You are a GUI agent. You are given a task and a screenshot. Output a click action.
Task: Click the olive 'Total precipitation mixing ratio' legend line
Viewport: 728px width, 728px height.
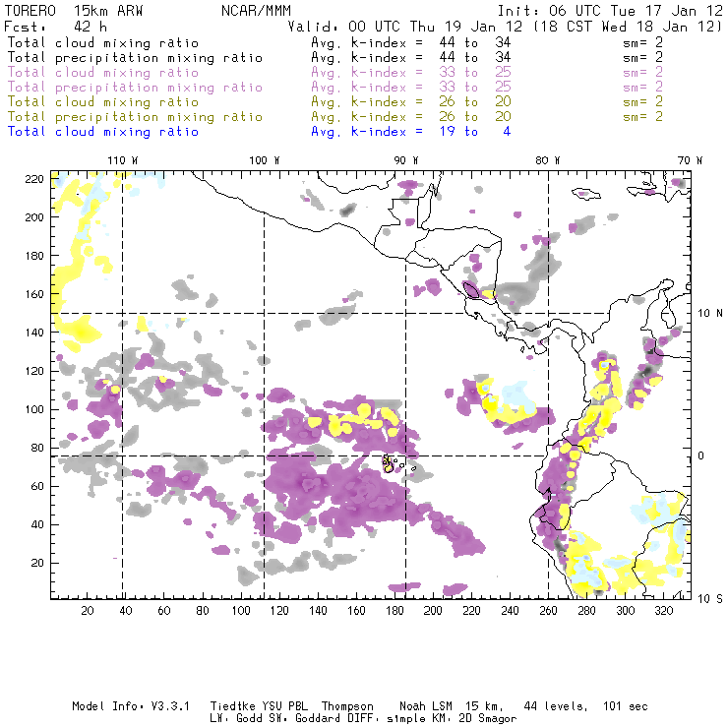(135, 117)
